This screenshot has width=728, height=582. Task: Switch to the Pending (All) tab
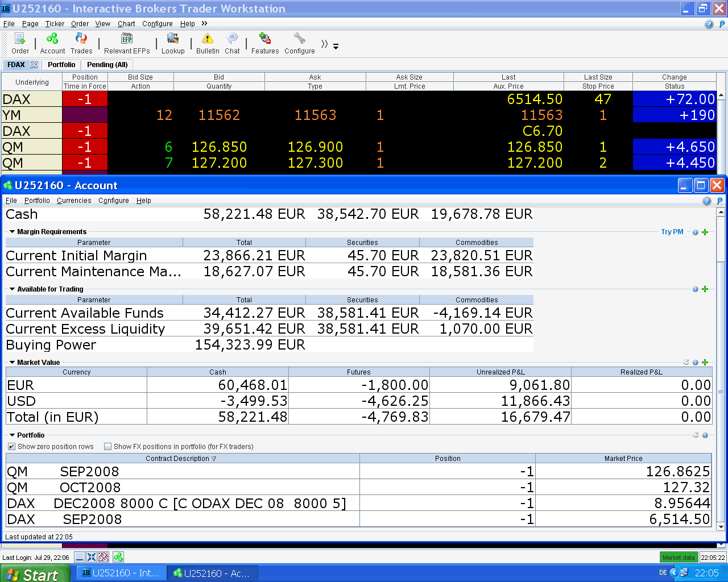click(107, 65)
